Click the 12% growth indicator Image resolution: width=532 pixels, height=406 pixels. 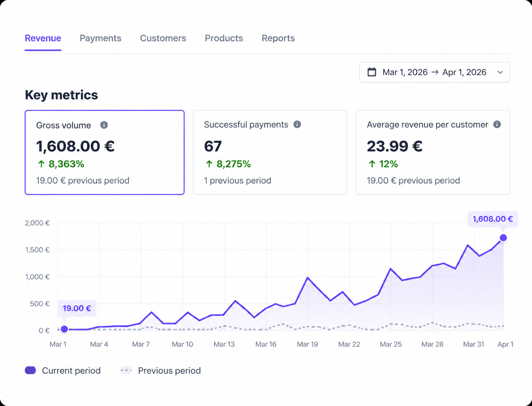pyautogui.click(x=383, y=164)
